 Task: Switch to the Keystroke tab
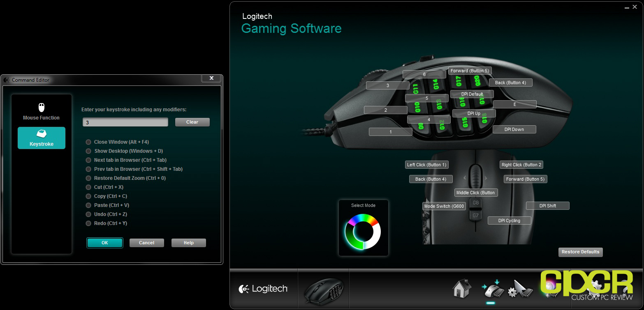tap(42, 138)
